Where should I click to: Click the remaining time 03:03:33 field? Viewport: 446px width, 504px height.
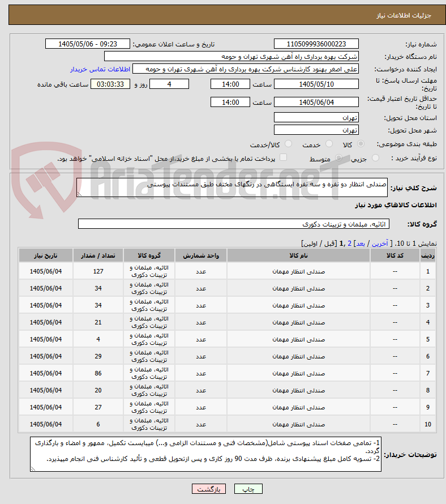110,84
